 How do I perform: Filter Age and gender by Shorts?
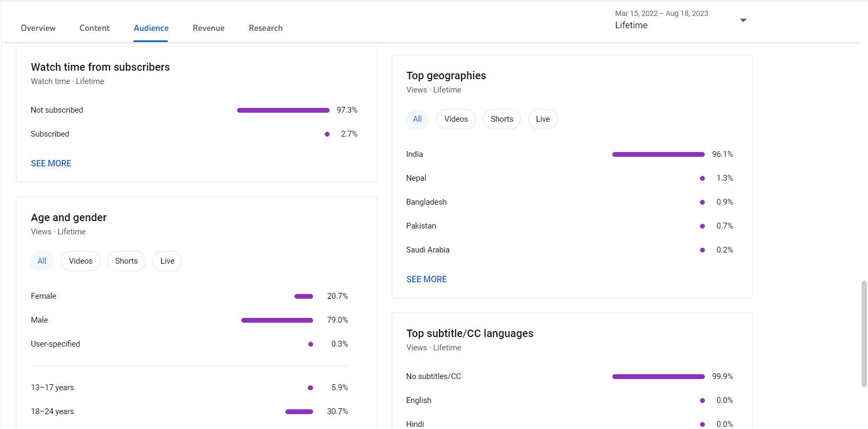click(x=126, y=261)
